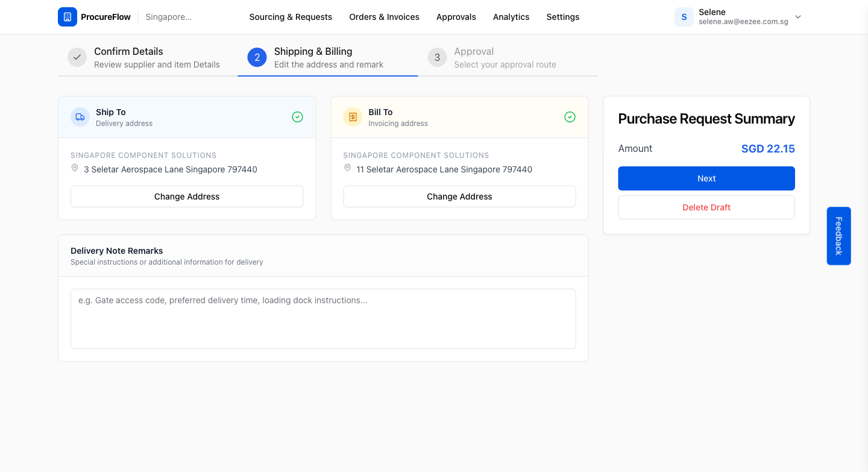This screenshot has width=868, height=472.
Task: Click the Bill To company name text
Action: click(416, 156)
